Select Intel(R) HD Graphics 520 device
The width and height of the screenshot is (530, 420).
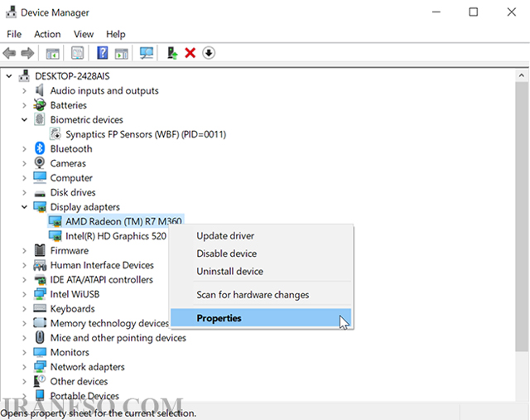[116, 236]
